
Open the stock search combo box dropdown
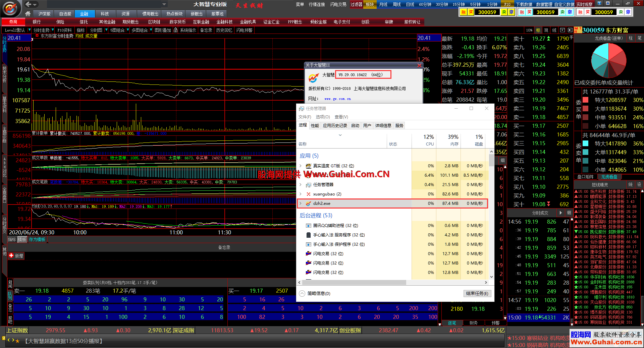(164, 4)
